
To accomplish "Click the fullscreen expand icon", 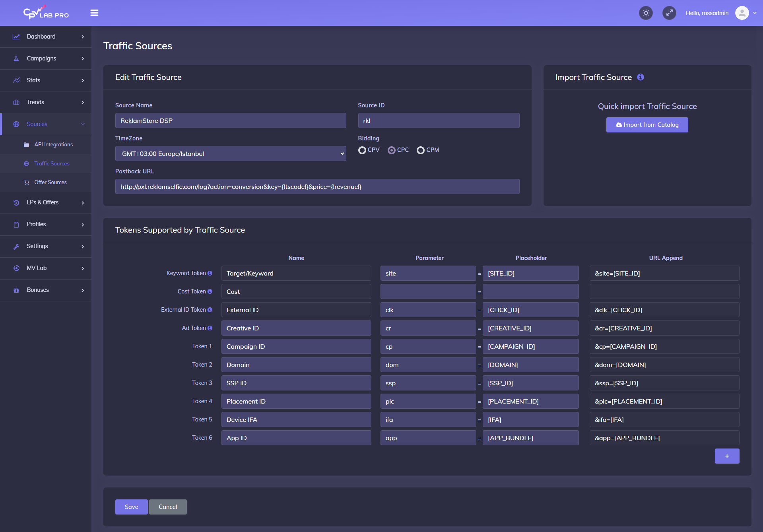I will coord(669,13).
